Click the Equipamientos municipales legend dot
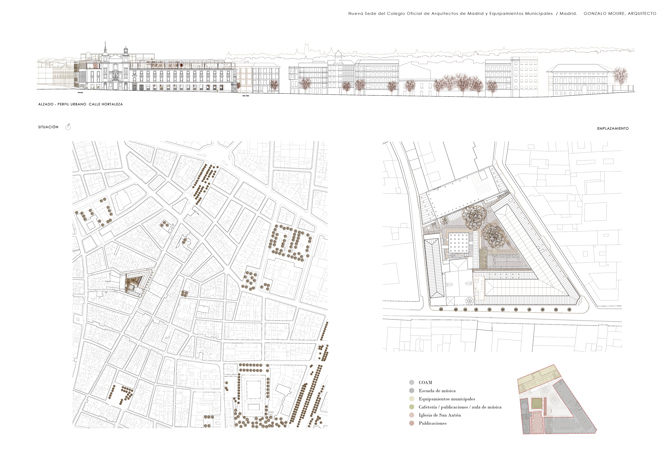The width and height of the screenshot is (670, 473). point(411,399)
